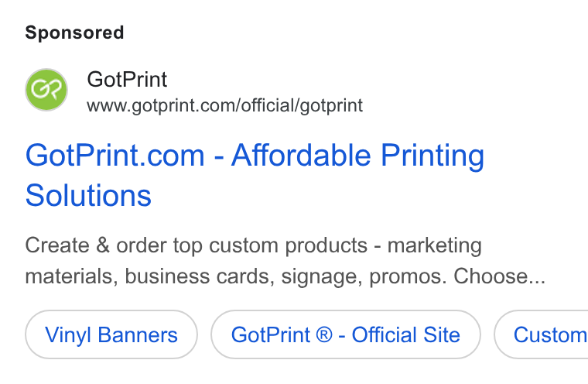Visit the ad via the circular GP favicon
The height and width of the screenshot is (384, 588).
pyautogui.click(x=46, y=90)
